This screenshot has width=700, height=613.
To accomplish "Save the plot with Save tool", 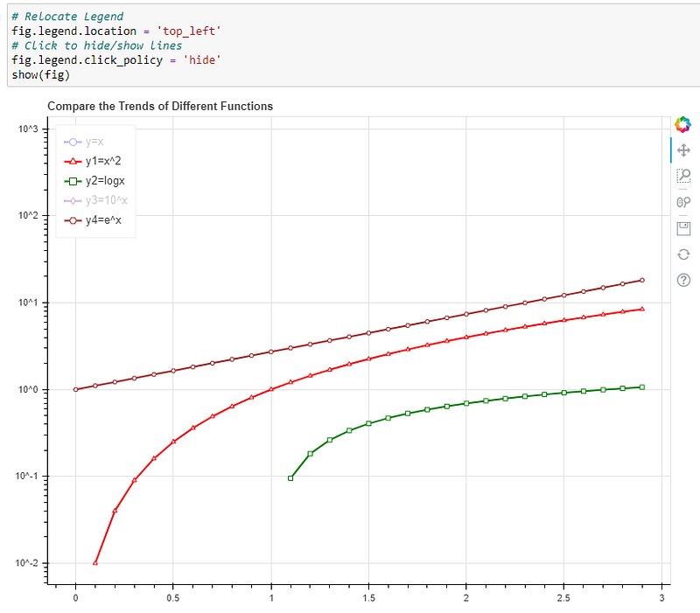I will (x=683, y=228).
